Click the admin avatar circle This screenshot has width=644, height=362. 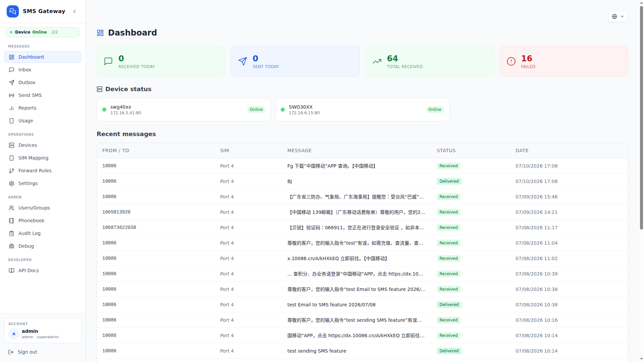tap(14, 334)
